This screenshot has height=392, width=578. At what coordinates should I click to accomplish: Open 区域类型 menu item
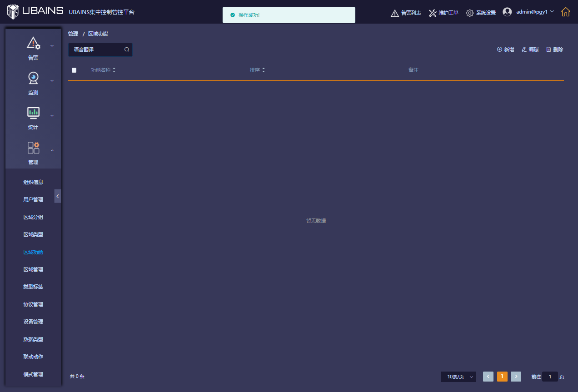pyautogui.click(x=33, y=234)
